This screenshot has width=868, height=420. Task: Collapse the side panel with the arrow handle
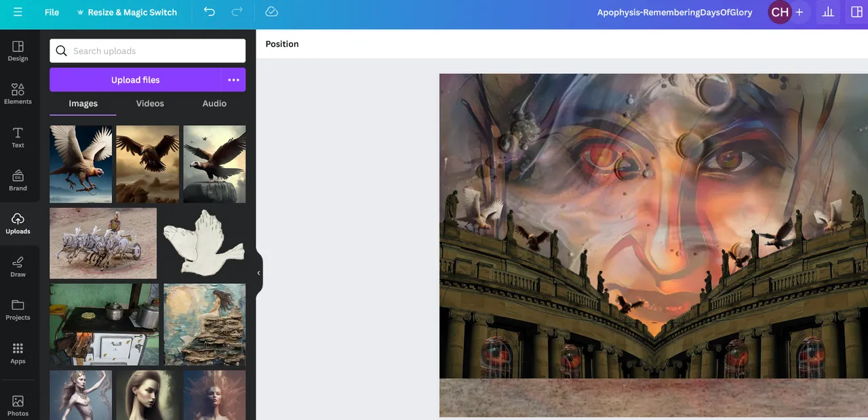coord(258,272)
